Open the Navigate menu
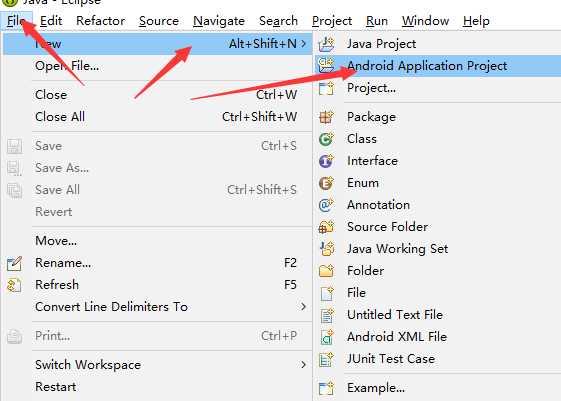This screenshot has height=401, width=561. (x=219, y=21)
